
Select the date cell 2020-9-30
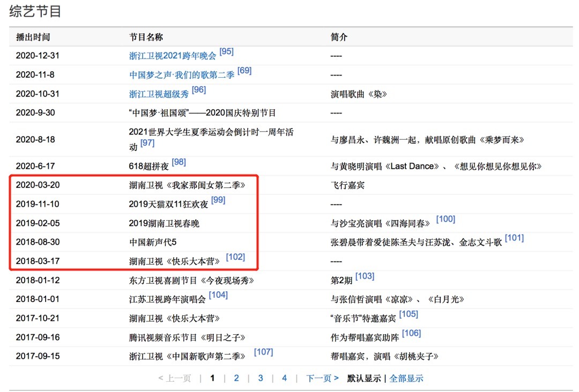(x=35, y=113)
